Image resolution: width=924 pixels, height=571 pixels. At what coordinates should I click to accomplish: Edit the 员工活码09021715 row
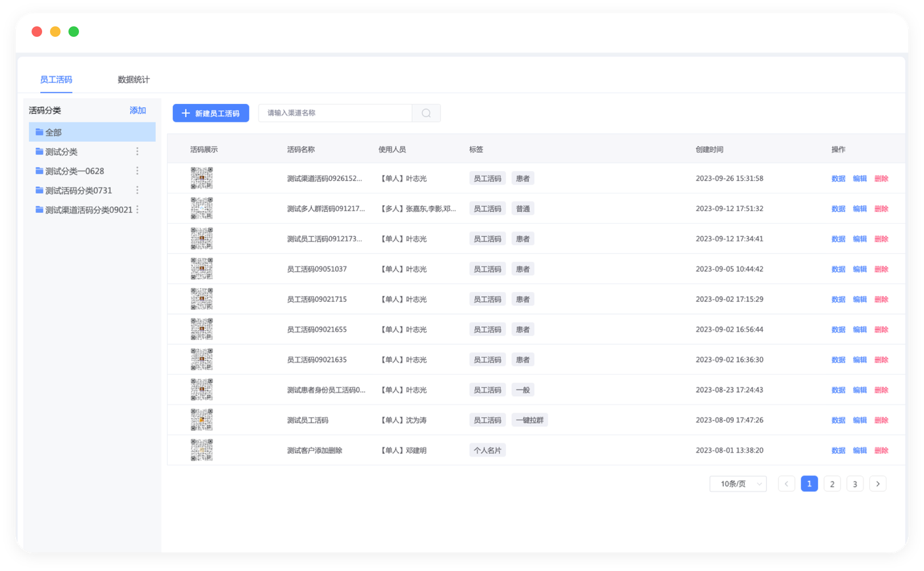[x=860, y=299]
